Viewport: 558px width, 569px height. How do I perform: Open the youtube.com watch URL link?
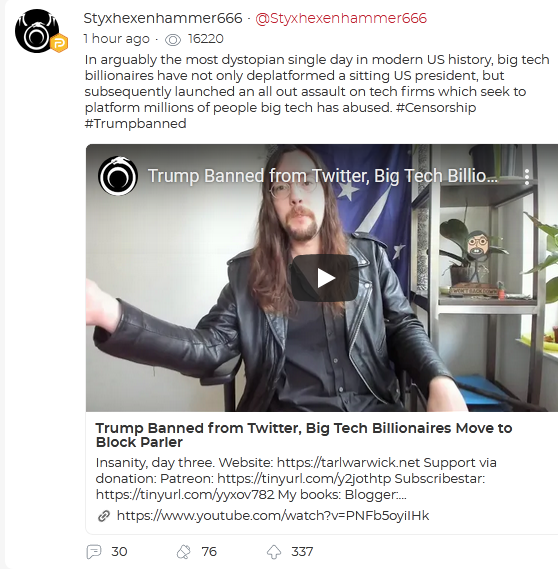[273, 516]
